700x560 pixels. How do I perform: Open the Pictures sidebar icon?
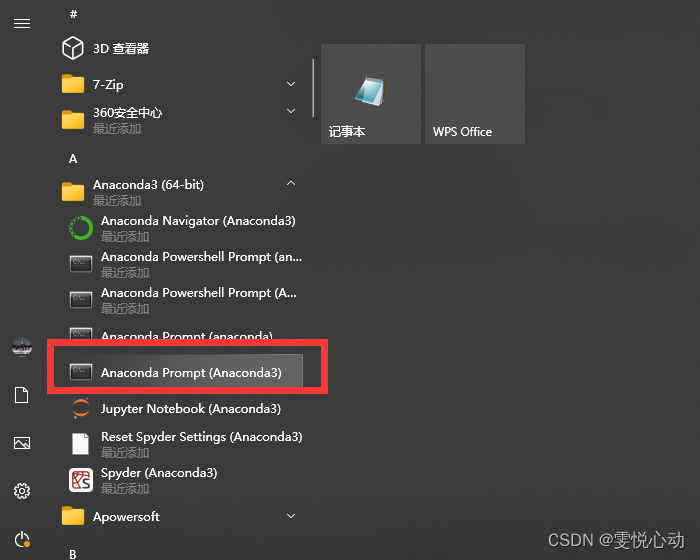tap(22, 443)
